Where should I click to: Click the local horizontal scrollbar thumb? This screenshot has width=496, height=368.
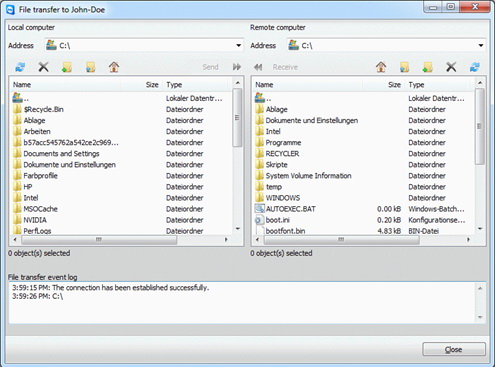coord(99,239)
